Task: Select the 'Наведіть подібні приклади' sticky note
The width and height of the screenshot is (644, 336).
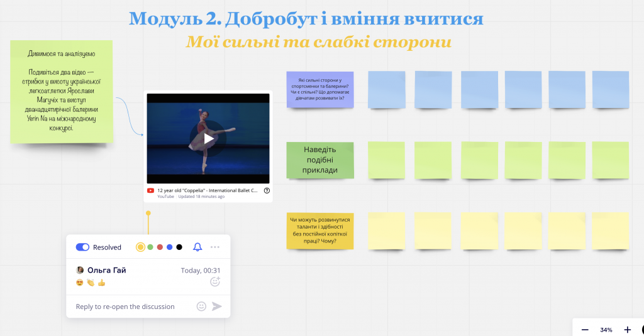Action: (320, 160)
